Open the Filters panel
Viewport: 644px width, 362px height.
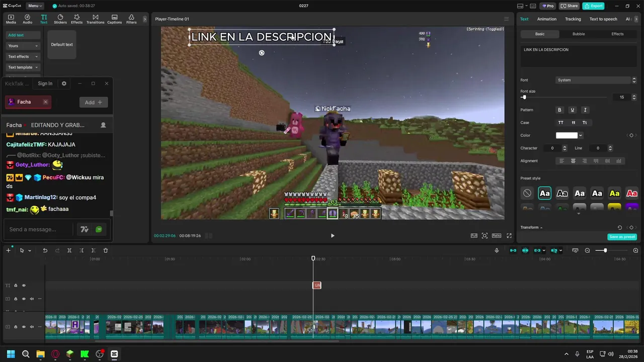tap(131, 19)
